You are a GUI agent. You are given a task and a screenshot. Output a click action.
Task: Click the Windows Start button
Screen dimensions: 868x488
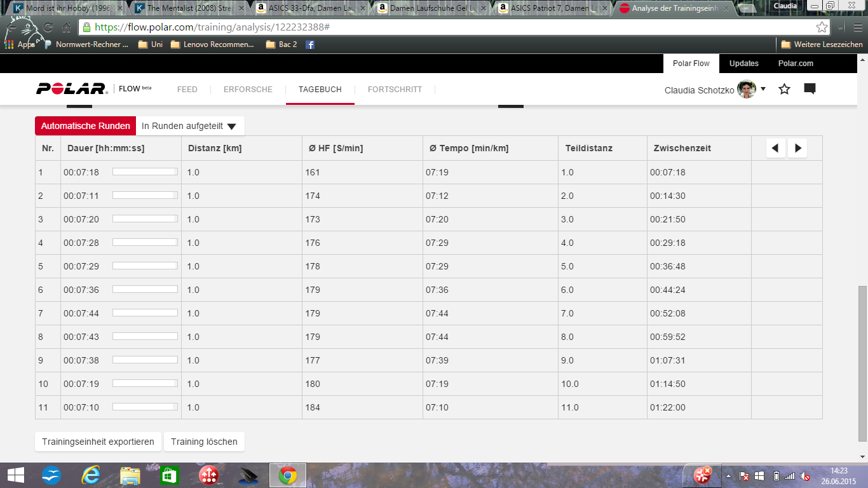click(x=15, y=475)
